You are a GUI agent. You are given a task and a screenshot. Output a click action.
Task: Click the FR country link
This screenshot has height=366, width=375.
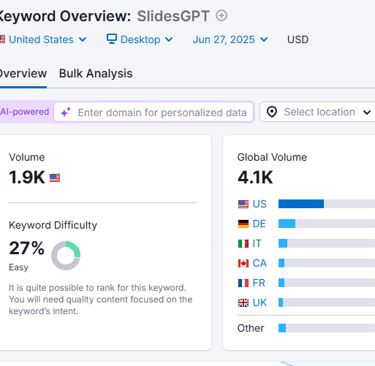point(259,283)
